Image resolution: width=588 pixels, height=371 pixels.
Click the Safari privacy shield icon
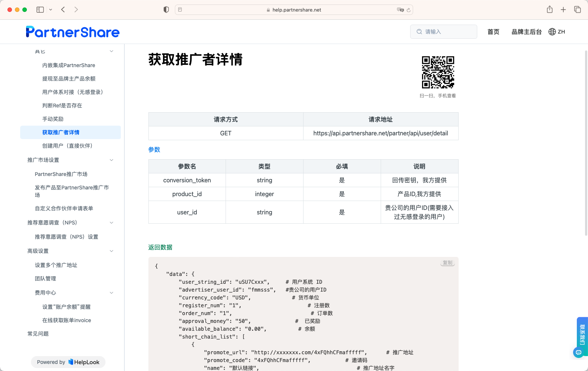click(166, 10)
